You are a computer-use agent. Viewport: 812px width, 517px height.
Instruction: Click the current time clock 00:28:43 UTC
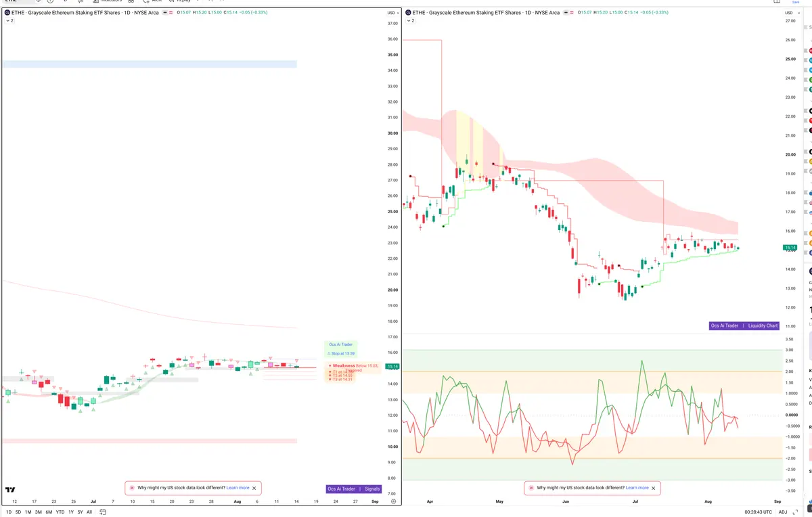[757, 512]
